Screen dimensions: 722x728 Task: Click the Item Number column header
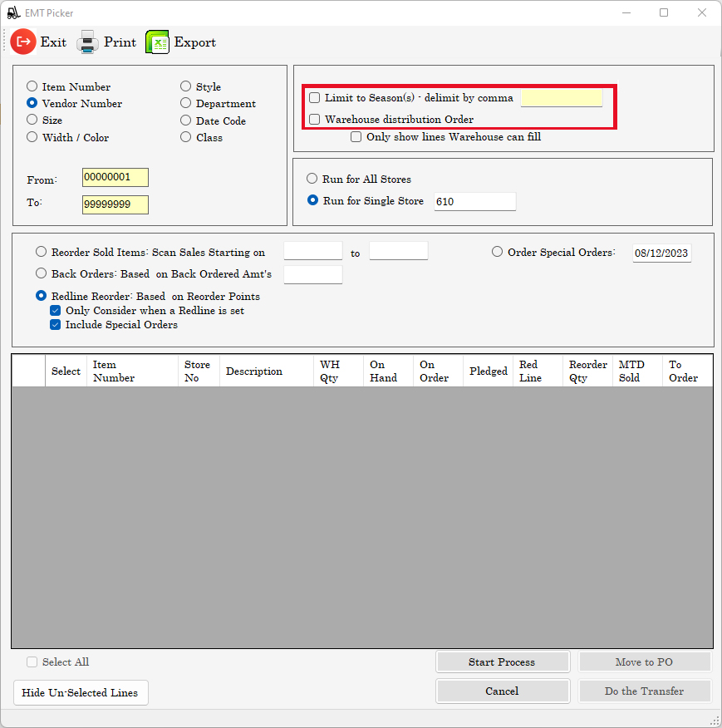(x=114, y=371)
